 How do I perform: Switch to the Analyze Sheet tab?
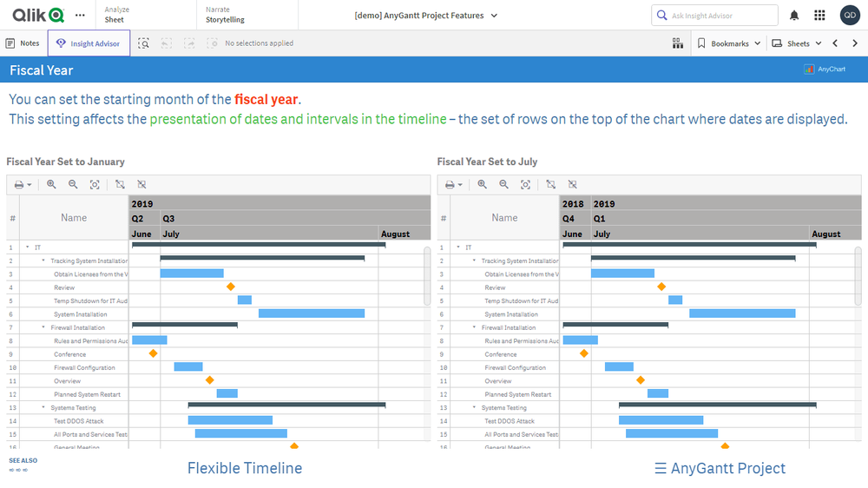point(115,15)
